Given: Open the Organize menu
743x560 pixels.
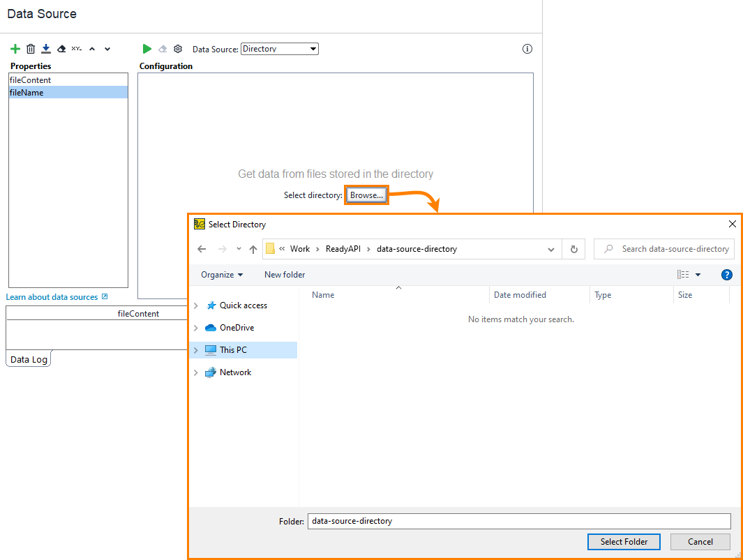Looking at the screenshot, I should coord(220,275).
